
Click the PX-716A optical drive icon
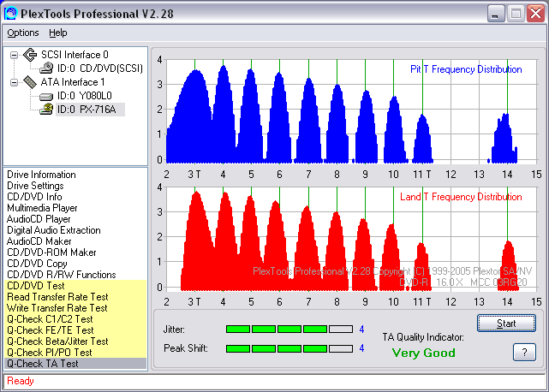(46, 110)
